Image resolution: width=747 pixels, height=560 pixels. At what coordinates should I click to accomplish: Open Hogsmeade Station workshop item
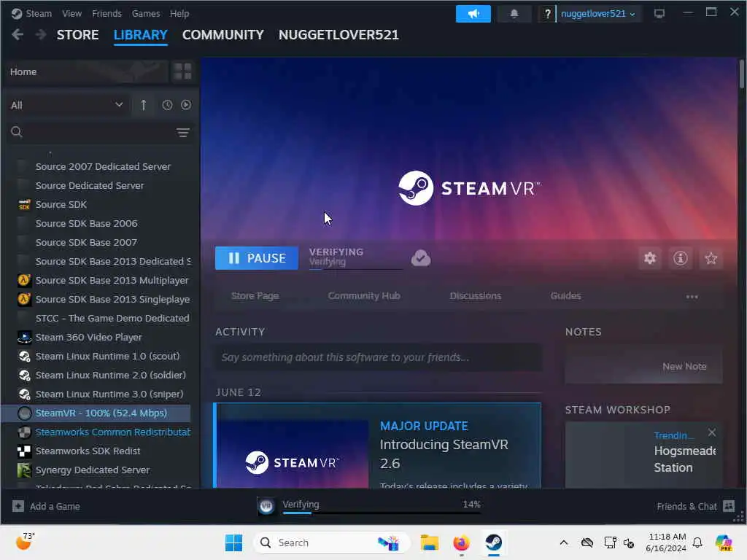[643, 456]
